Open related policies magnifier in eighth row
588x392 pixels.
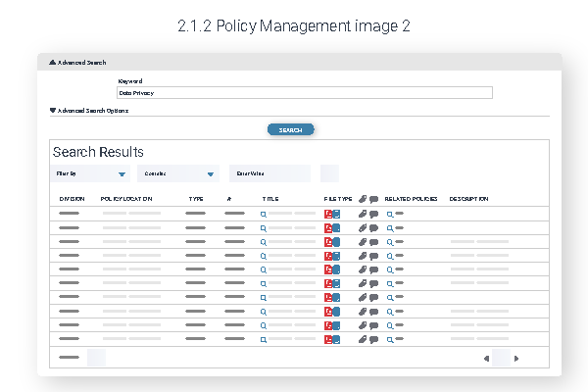pos(390,312)
